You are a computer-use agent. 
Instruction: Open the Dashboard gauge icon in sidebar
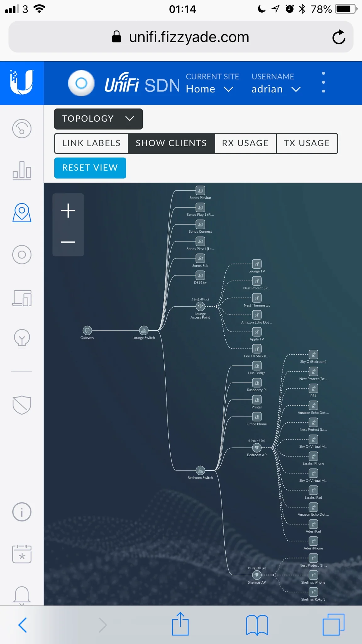22,129
